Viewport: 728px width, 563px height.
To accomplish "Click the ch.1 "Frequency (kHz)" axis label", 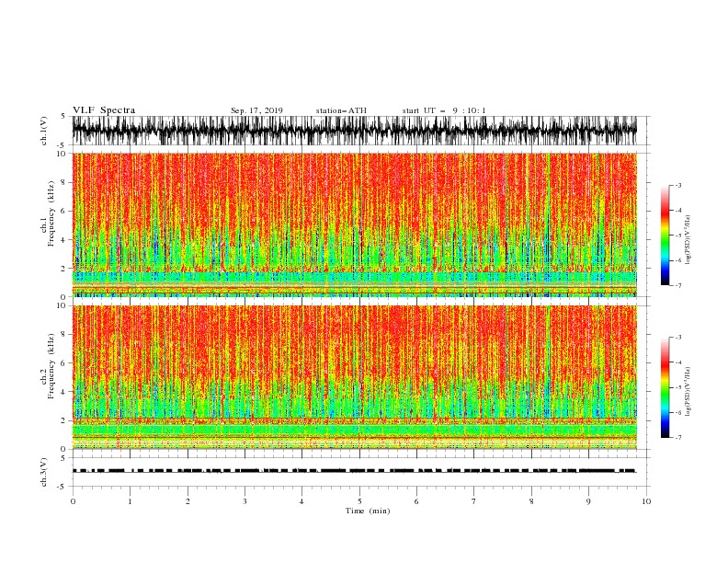I will coord(51,213).
